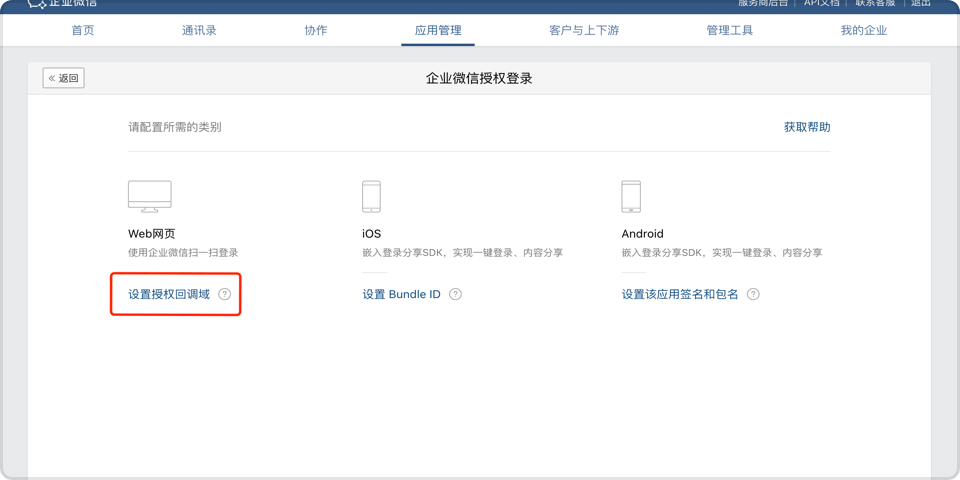The height and width of the screenshot is (480, 960).
Task: Open the 设置授权回调域 link
Action: [169, 294]
